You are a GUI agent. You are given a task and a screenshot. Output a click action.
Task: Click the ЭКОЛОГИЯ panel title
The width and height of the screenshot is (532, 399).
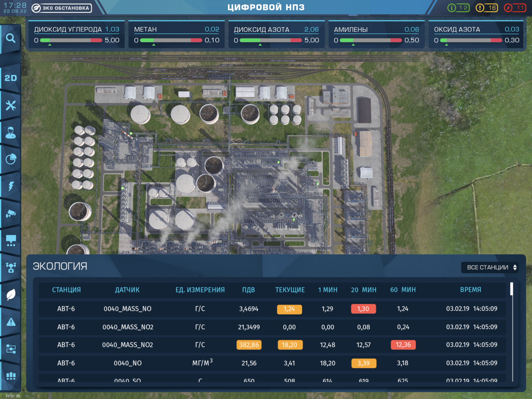60,266
